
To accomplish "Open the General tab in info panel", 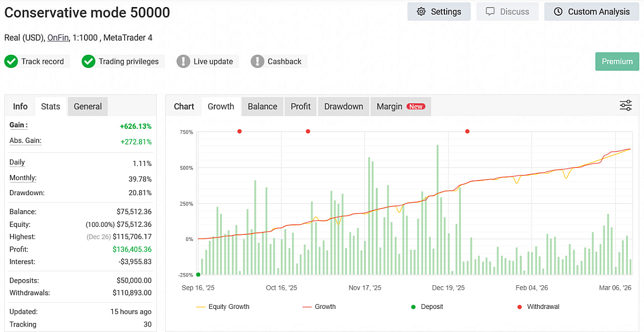I will pos(88,106).
